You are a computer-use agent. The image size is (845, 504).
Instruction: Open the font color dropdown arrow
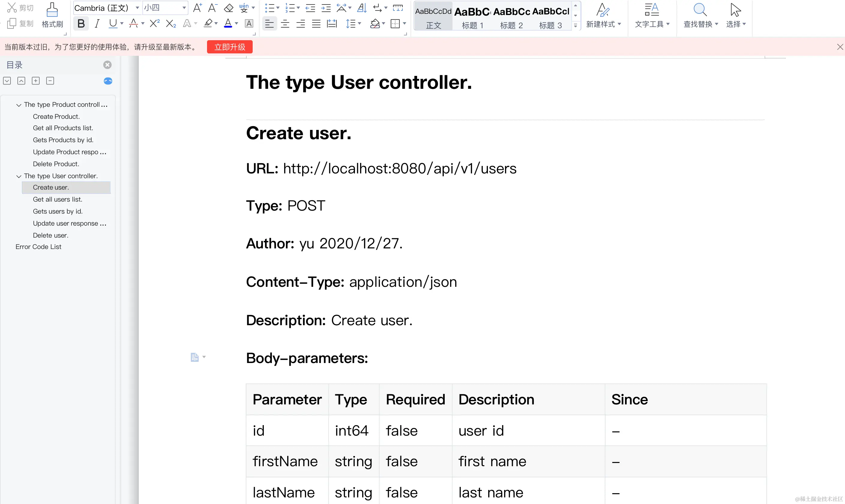(236, 23)
